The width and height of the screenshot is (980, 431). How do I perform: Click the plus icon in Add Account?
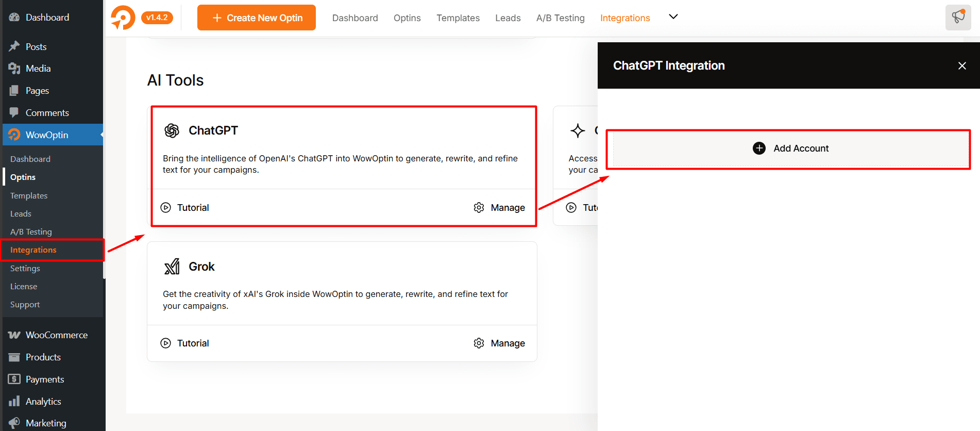(759, 148)
